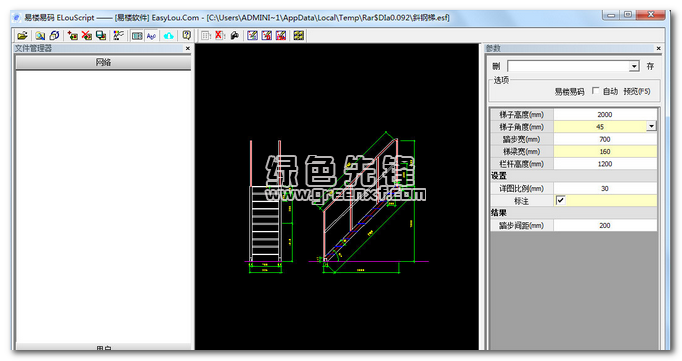This screenshot has height=361, width=682.
Task: Click the refresh arrows toolbar icon
Action: pos(54,36)
